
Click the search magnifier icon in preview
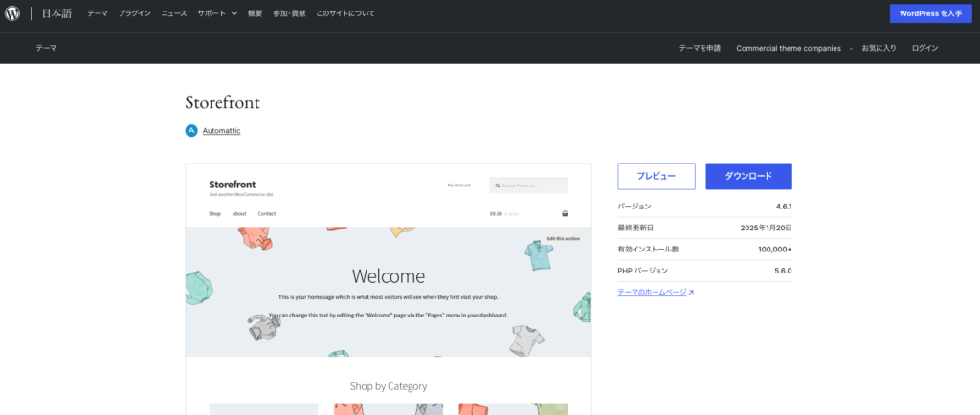coord(498,186)
